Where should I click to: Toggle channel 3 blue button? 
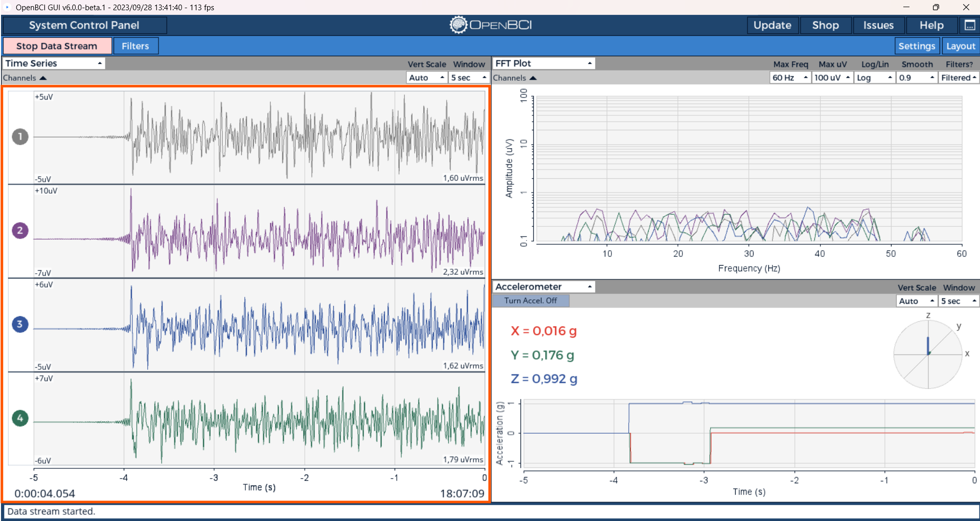tap(20, 324)
